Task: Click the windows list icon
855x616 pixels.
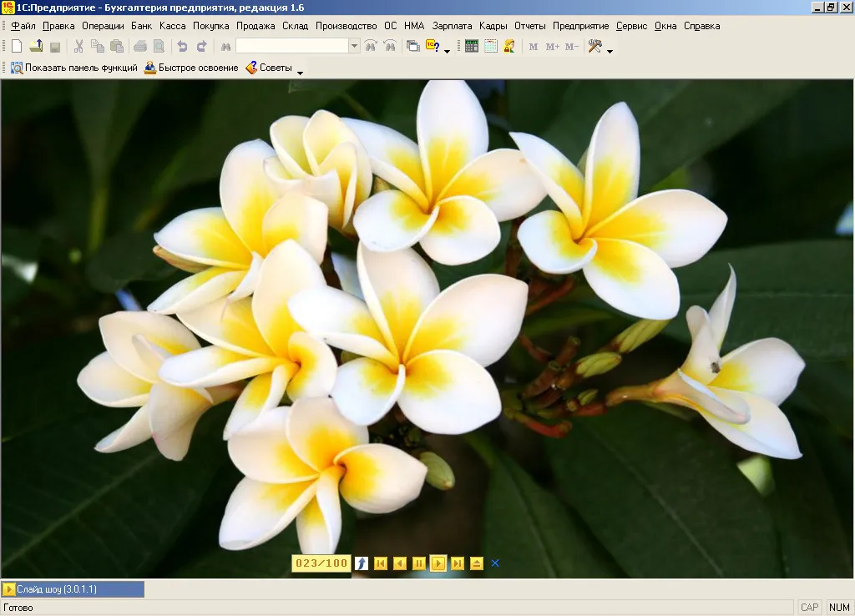Action: point(413,47)
